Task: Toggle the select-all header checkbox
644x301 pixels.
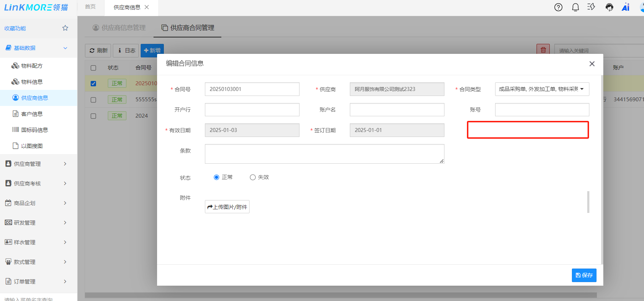Action: pos(94,68)
